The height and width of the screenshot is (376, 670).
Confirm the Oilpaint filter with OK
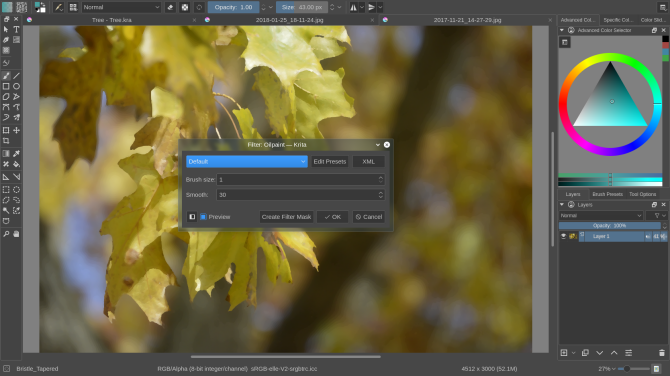pos(332,217)
